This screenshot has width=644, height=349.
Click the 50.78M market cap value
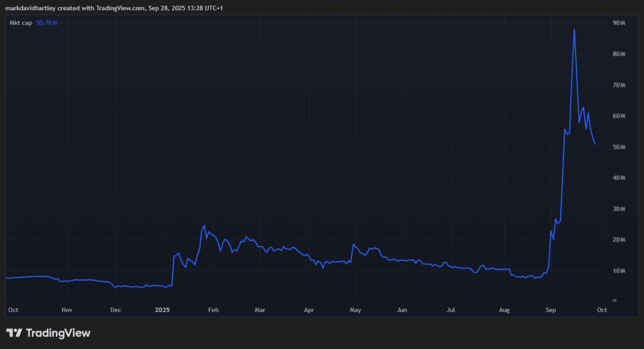point(47,23)
